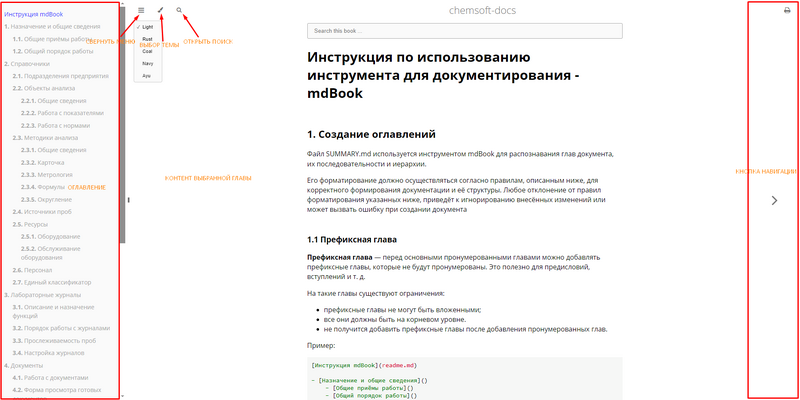Open section 2.3.5 'Округление'
The height and width of the screenshot is (400, 800).
click(46, 199)
